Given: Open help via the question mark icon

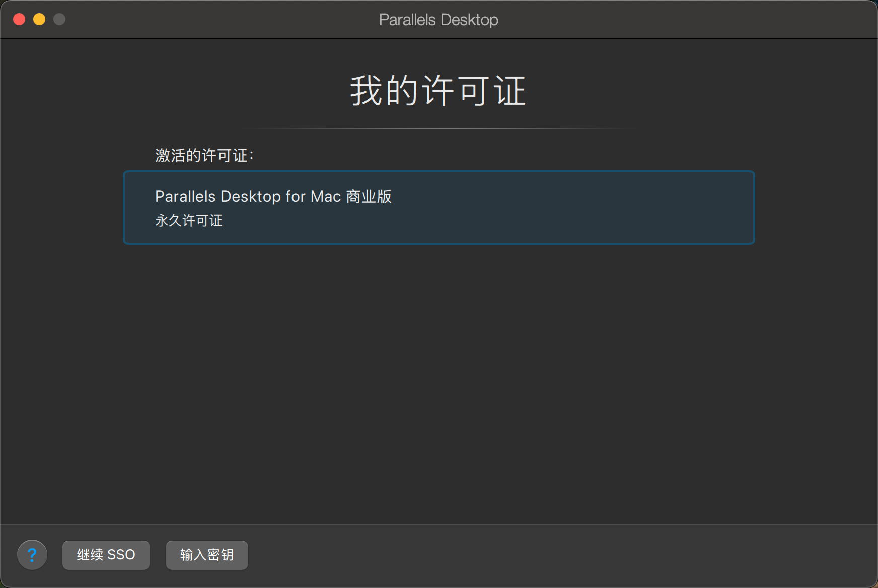Looking at the screenshot, I should 32,555.
